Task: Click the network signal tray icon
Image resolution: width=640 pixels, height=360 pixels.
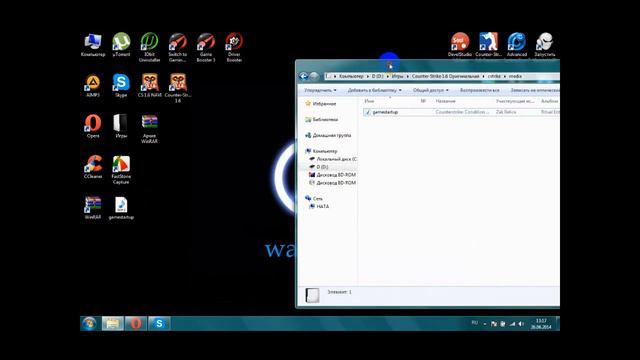Action: tap(512, 324)
